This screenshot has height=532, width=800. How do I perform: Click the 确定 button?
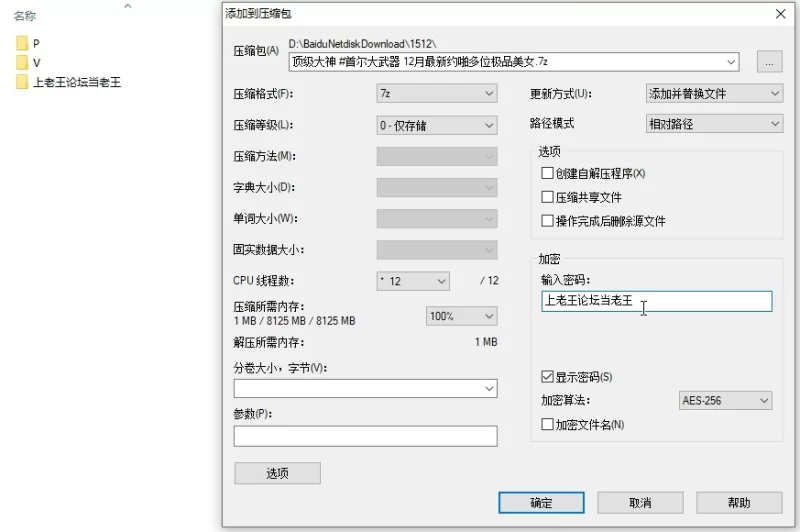click(541, 503)
